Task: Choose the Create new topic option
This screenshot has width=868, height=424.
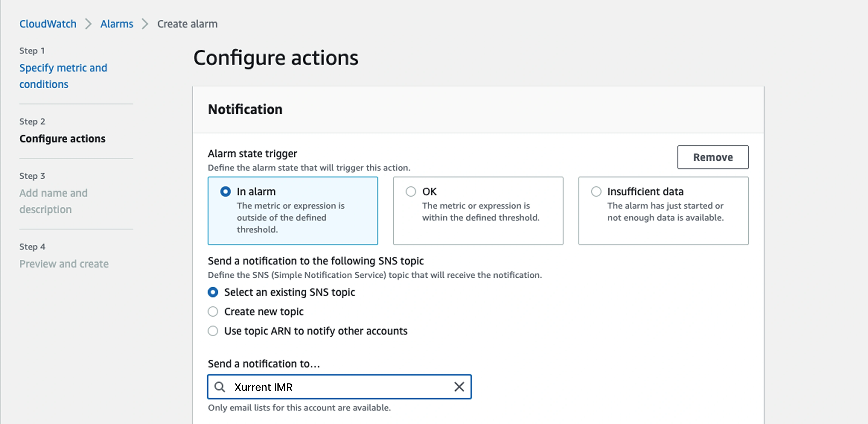Action: (x=213, y=311)
